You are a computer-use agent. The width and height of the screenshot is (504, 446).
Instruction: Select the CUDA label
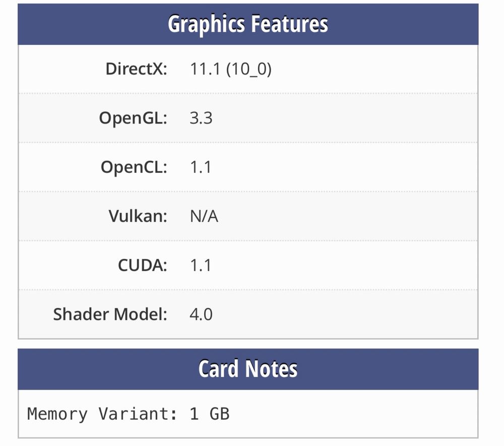[x=143, y=265]
